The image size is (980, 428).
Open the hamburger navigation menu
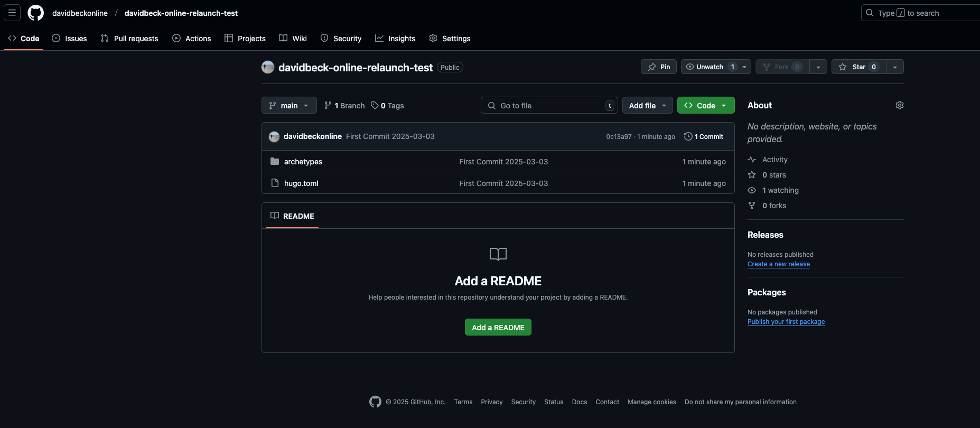[12, 13]
